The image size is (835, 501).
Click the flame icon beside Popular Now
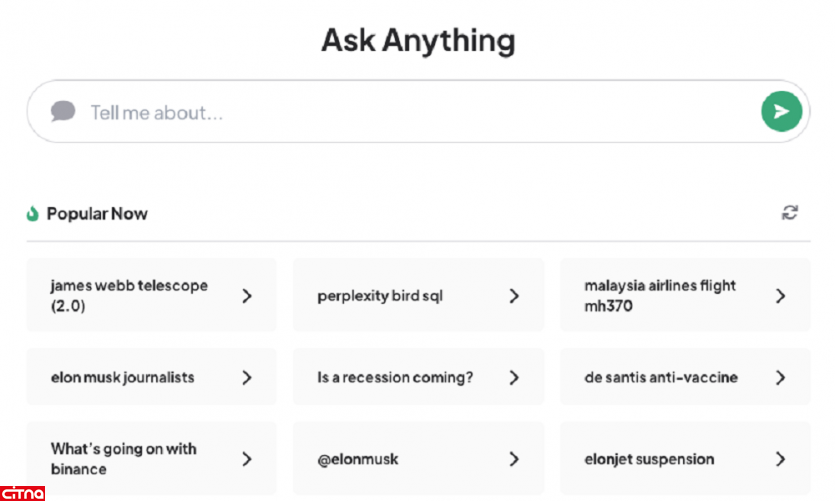[33, 213]
